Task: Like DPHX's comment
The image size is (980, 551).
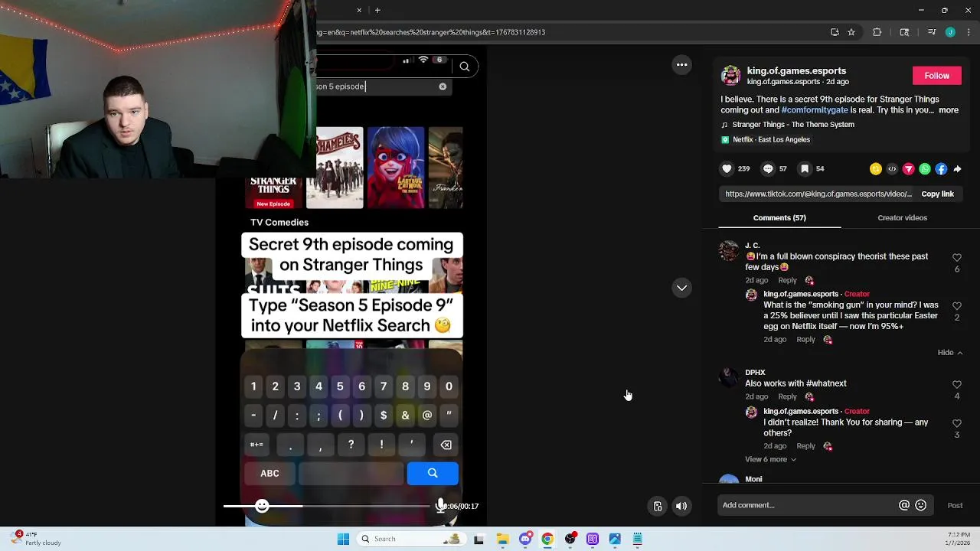Action: [957, 385]
